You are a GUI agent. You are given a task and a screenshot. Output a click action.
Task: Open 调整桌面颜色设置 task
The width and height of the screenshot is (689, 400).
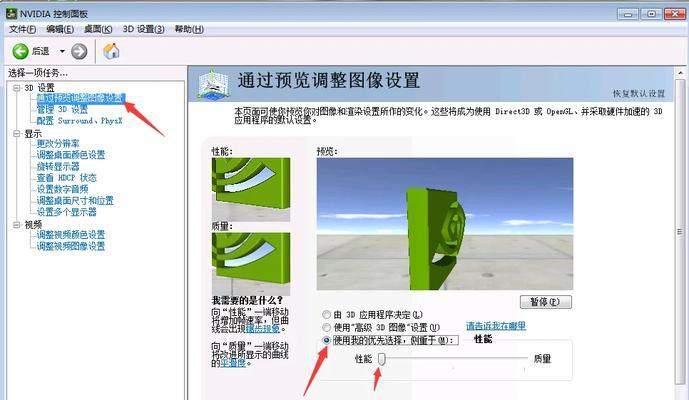pyautogui.click(x=71, y=155)
